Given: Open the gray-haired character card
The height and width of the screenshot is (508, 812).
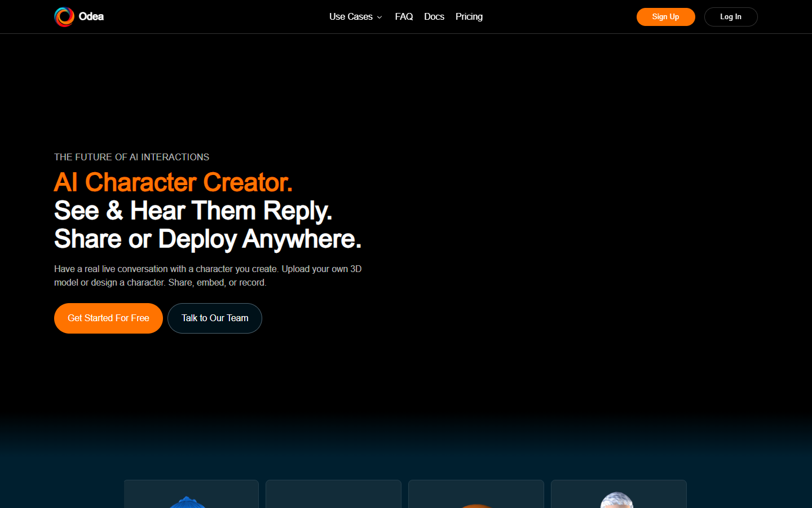Looking at the screenshot, I should (619, 494).
